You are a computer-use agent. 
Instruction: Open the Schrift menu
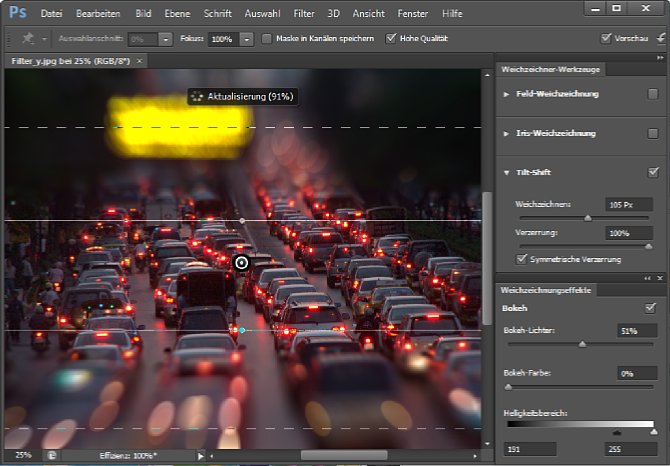[217, 14]
